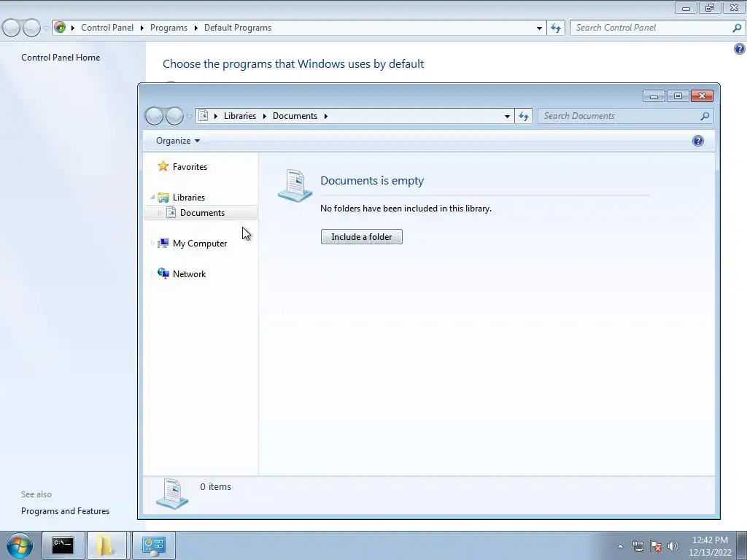
Task: Maximize the Documents explorer window
Action: pos(678,96)
